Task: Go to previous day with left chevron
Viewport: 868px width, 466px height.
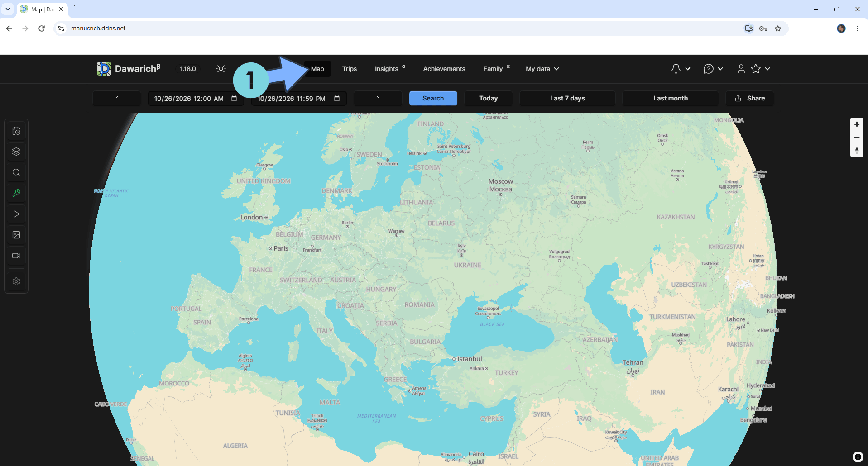Action: (117, 98)
